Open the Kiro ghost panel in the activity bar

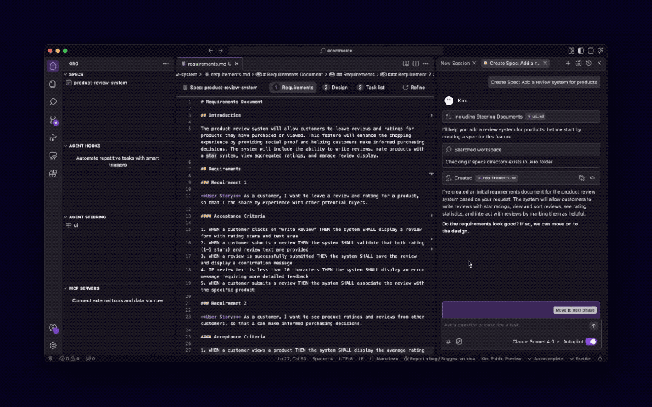[53, 66]
